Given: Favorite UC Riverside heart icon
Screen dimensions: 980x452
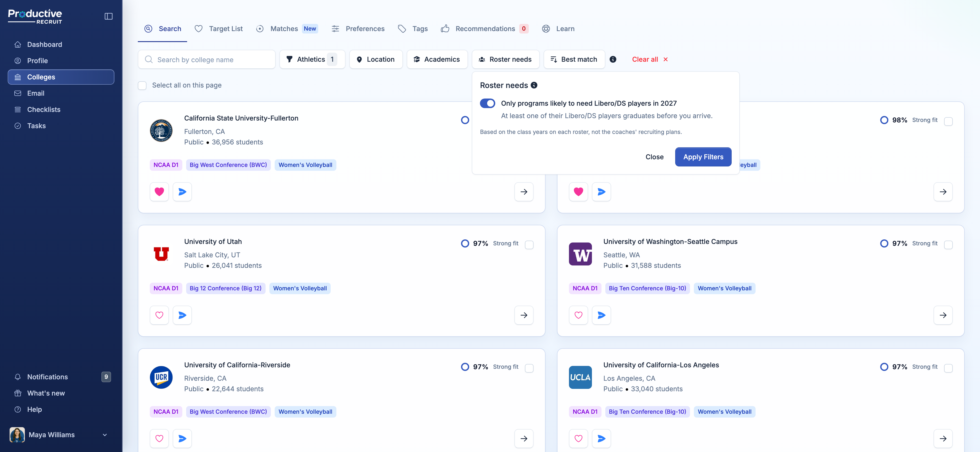Looking at the screenshot, I should coord(159,439).
